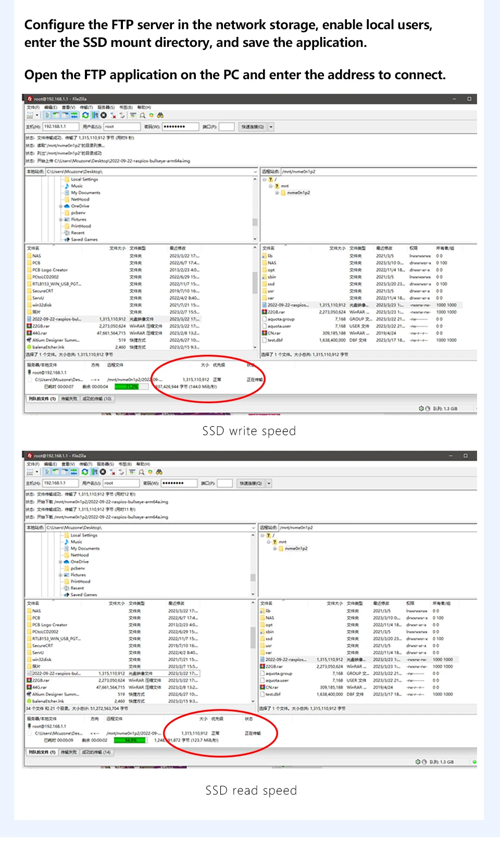Viewport: 500px width, 868px height.
Task: Switch to 成功的传输 (10) tab in SSD write window
Action: (x=96, y=399)
